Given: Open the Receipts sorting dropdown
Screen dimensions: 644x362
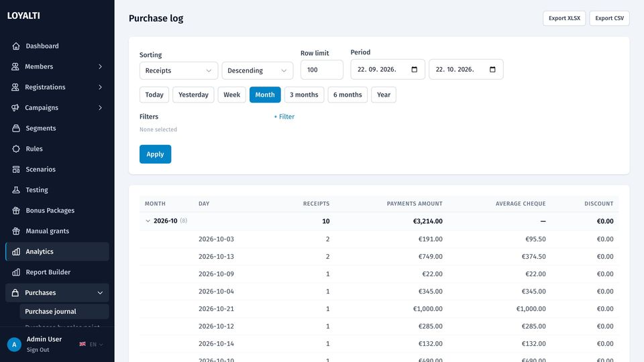Looking at the screenshot, I should click(178, 70).
